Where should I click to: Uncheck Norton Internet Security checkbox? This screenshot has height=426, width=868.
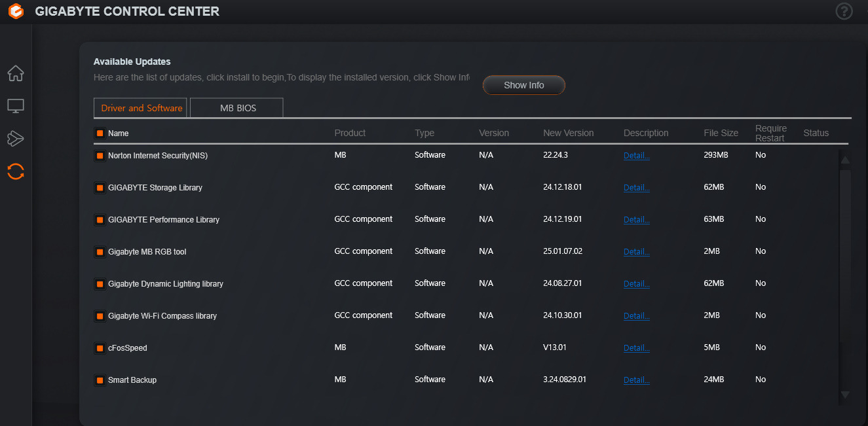(x=100, y=156)
